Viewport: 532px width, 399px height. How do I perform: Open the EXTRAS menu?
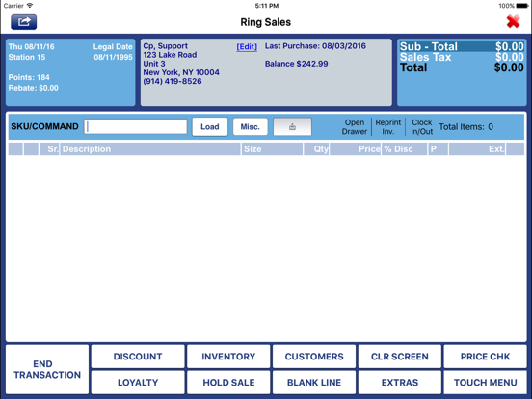400,383
